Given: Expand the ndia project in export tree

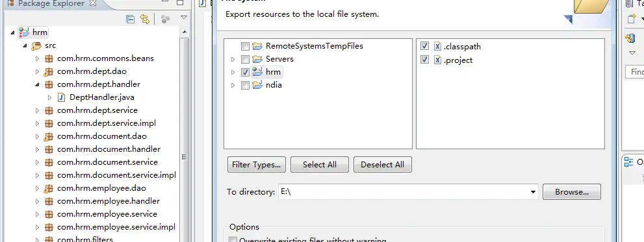Looking at the screenshot, I should (233, 85).
